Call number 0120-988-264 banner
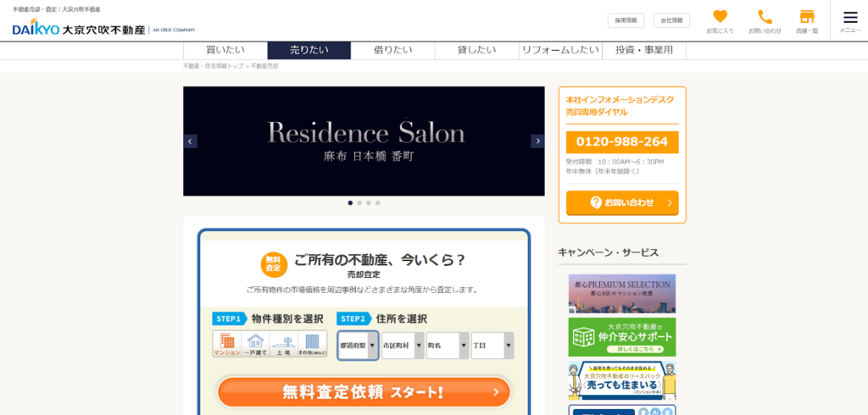 click(x=622, y=142)
